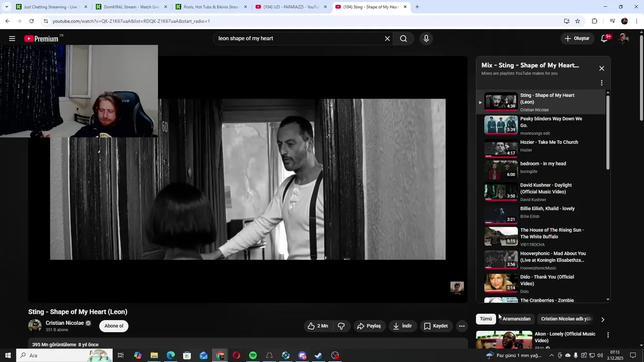
Task: Open a new browser tab
Action: (417, 7)
